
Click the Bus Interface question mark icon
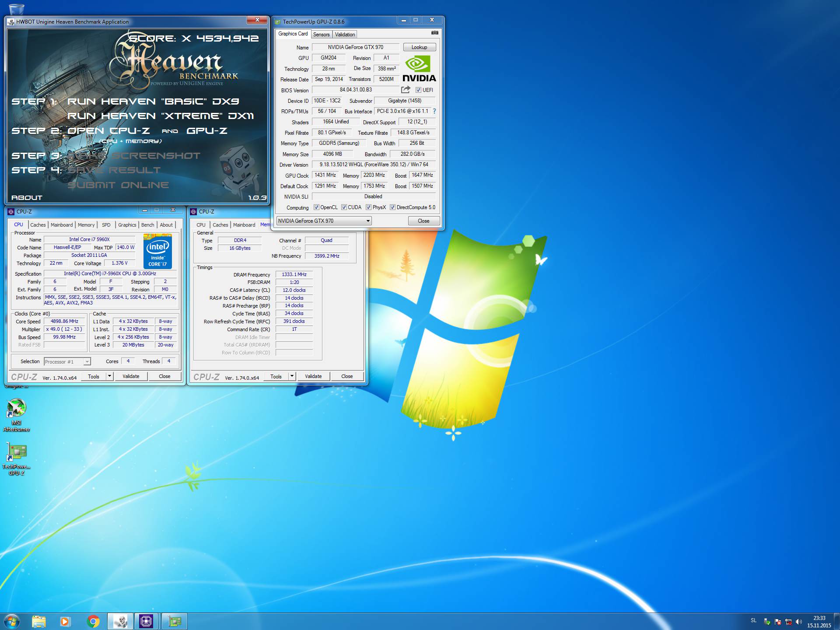[434, 111]
